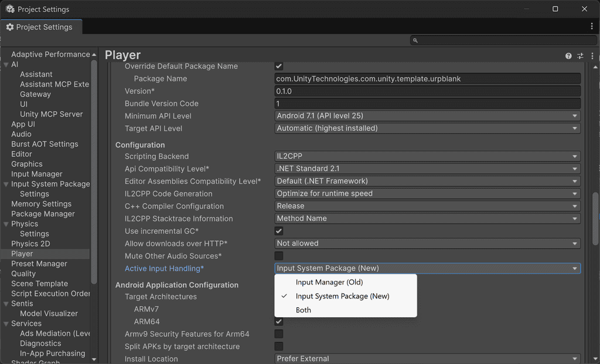This screenshot has height=364, width=600.
Task: Maximize the Project Settings window
Action: click(555, 9)
